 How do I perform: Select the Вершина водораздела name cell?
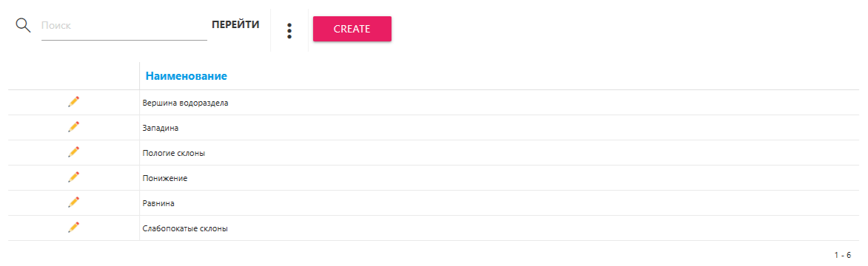point(499,103)
